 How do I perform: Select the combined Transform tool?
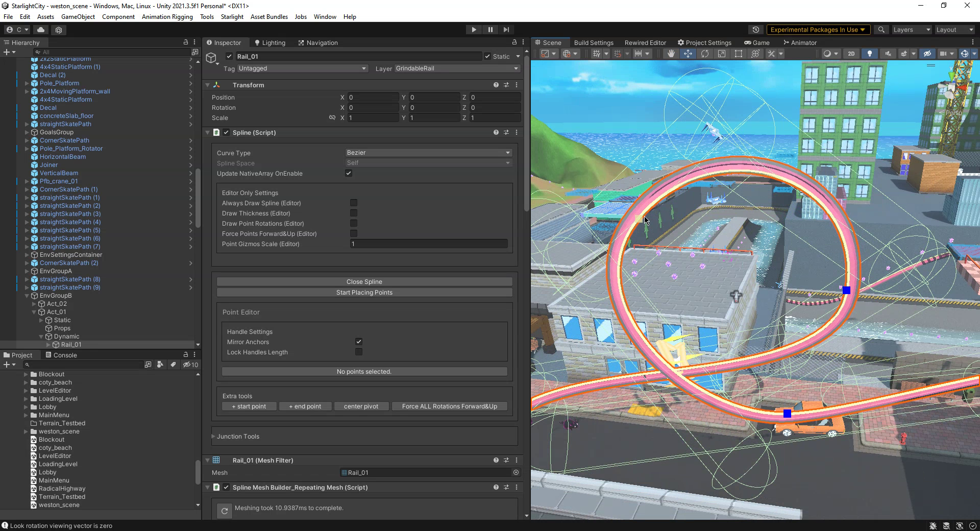(755, 54)
